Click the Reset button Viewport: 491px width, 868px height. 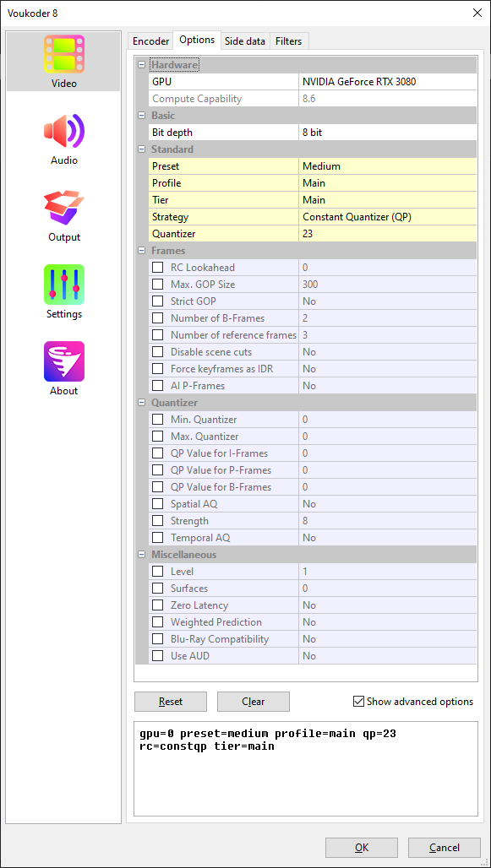point(171,702)
